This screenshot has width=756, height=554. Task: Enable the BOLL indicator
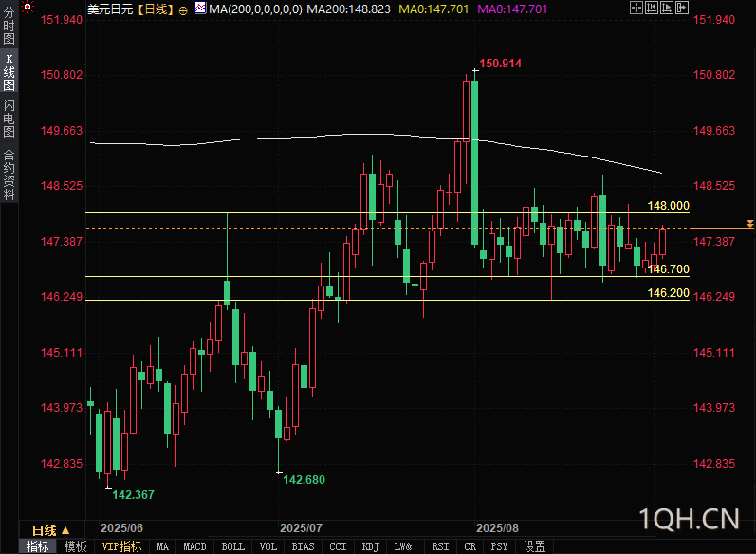pos(232,546)
